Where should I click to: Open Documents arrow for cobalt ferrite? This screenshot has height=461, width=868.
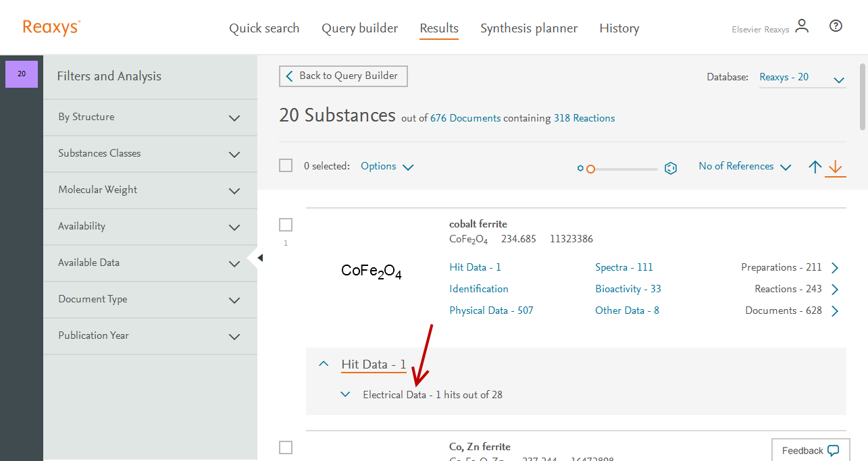835,311
